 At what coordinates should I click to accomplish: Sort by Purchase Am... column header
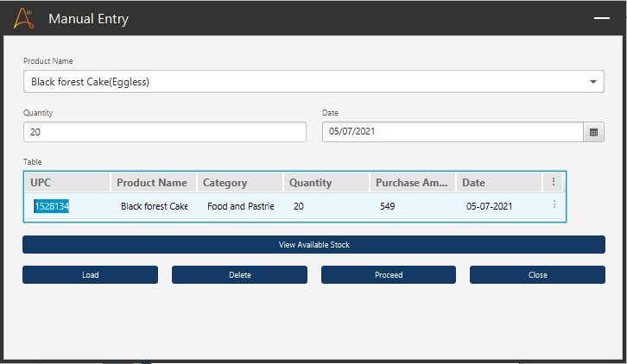tap(413, 183)
